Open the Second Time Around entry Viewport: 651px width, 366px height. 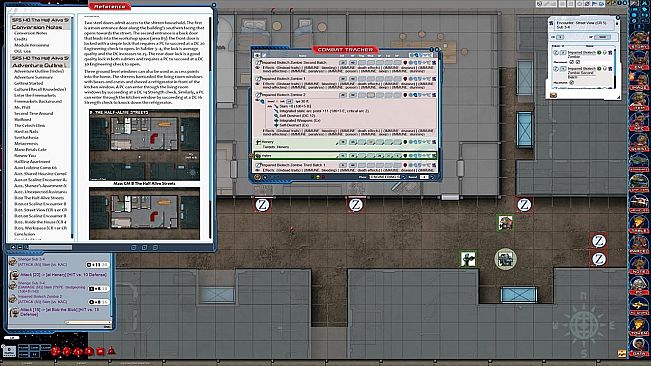click(34, 113)
